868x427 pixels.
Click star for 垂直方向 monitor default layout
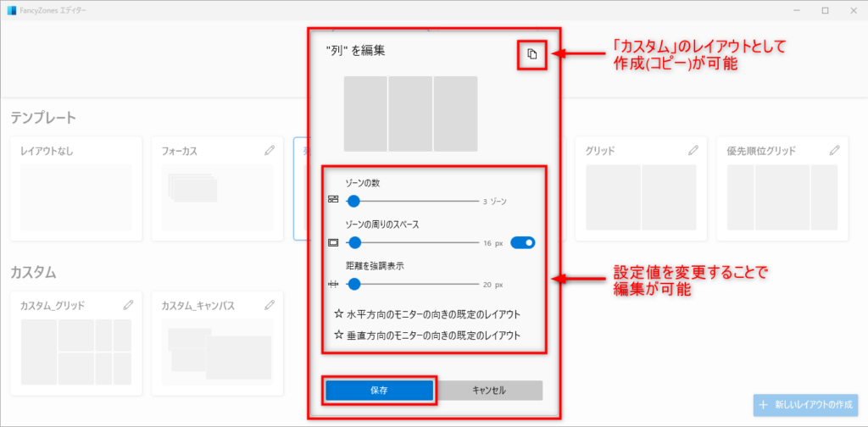point(339,335)
